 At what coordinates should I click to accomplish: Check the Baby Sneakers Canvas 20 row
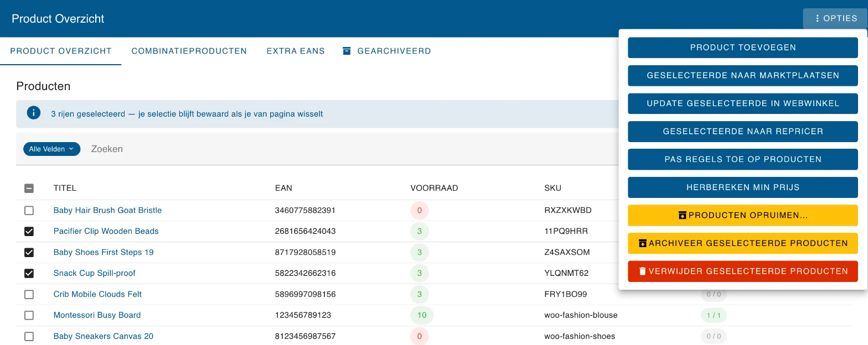tap(29, 336)
